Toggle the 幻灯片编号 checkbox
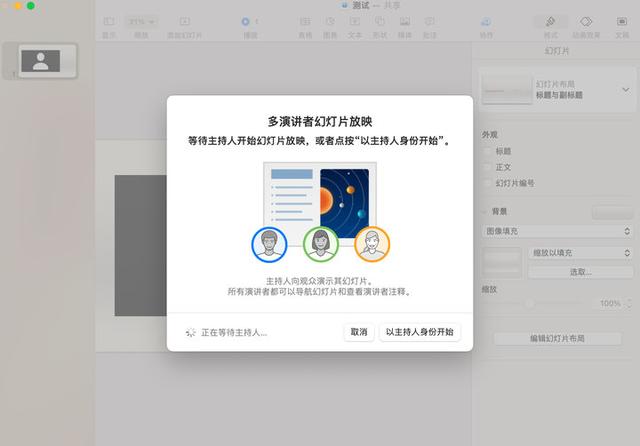 coord(487,183)
